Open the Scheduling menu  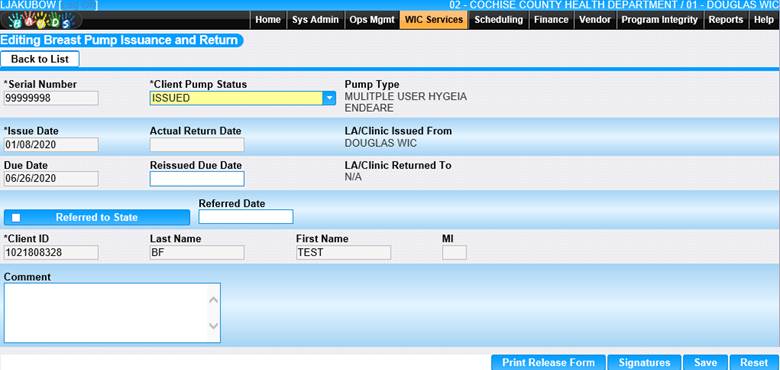coord(498,20)
